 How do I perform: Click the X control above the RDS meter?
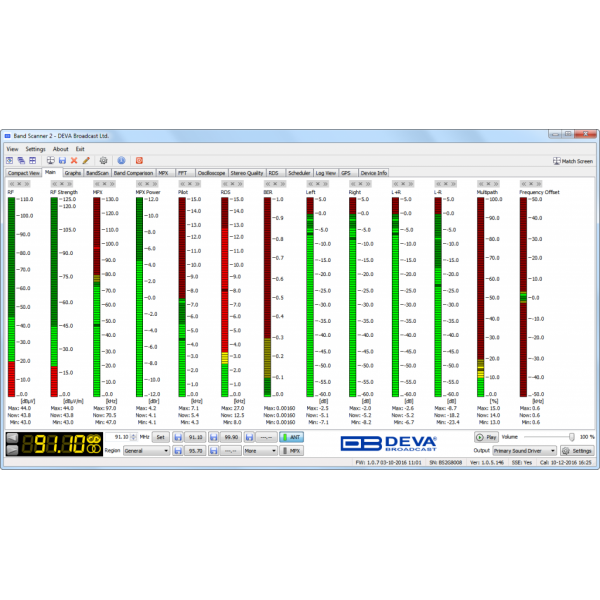click(x=232, y=184)
